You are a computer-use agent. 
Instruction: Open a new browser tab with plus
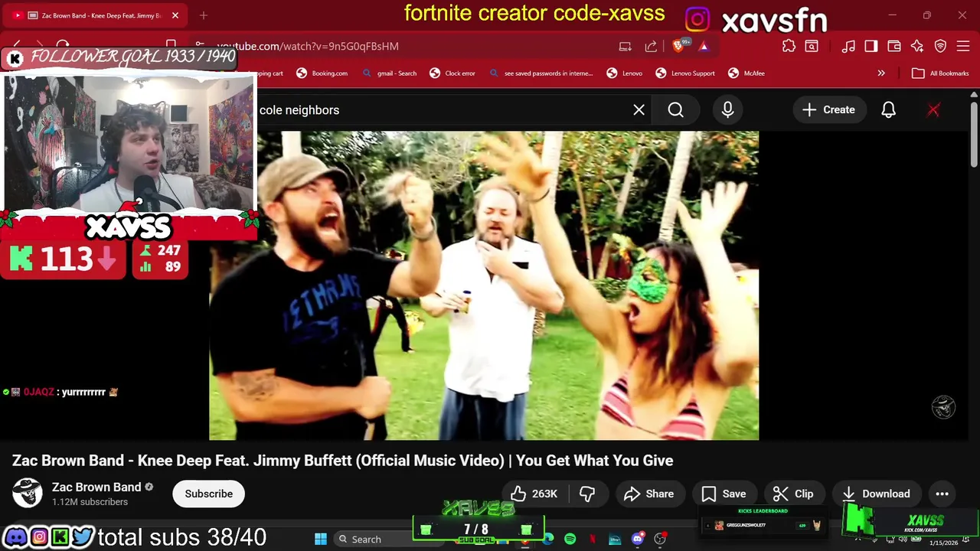click(x=204, y=15)
